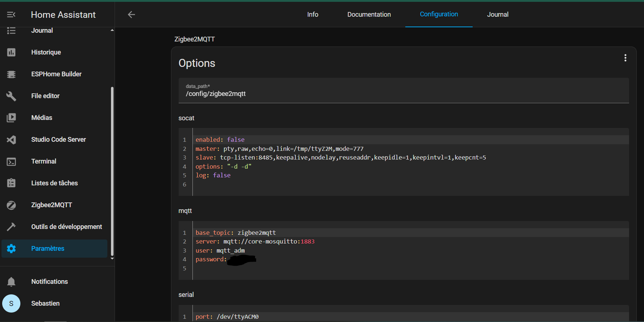Open Médias in the sidebar
This screenshot has height=322, width=644.
55,118
